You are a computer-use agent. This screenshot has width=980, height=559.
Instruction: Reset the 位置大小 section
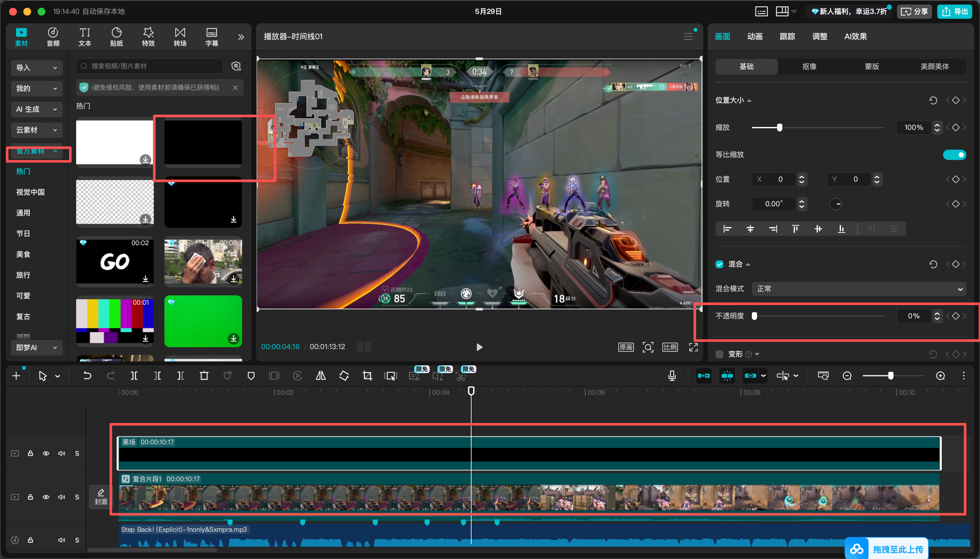click(x=933, y=101)
